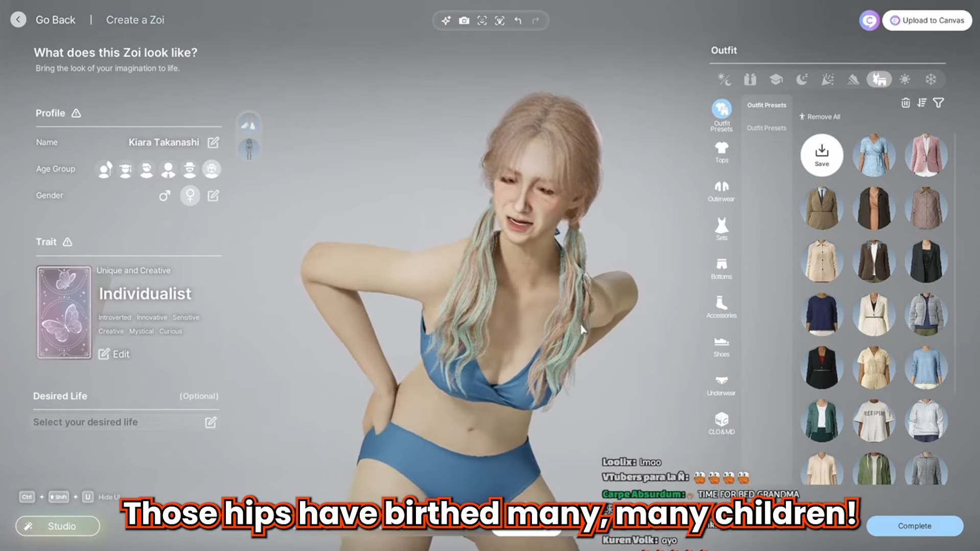980x551 pixels.
Task: Select the school graduation cap outfit tab
Action: (776, 80)
